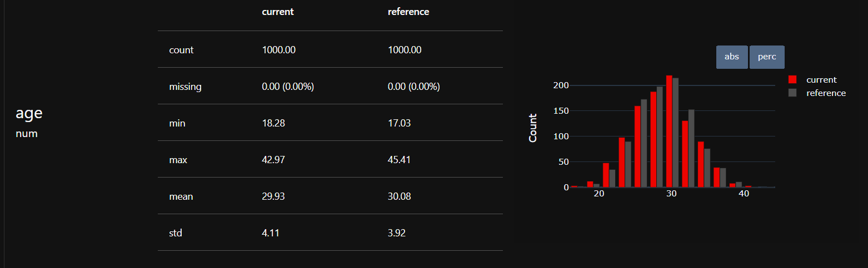Image resolution: width=868 pixels, height=268 pixels.
Task: Select the reference column header
Action: click(x=408, y=12)
